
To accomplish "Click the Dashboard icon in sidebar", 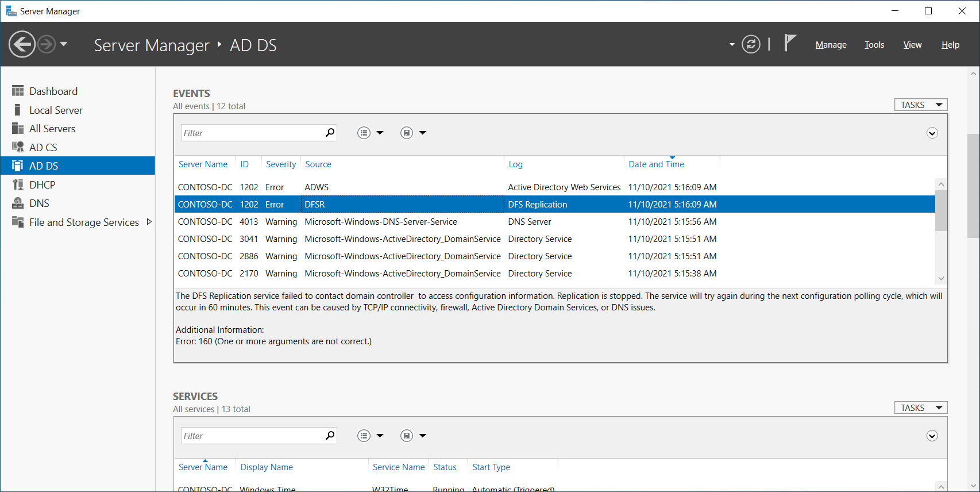I will coord(18,91).
